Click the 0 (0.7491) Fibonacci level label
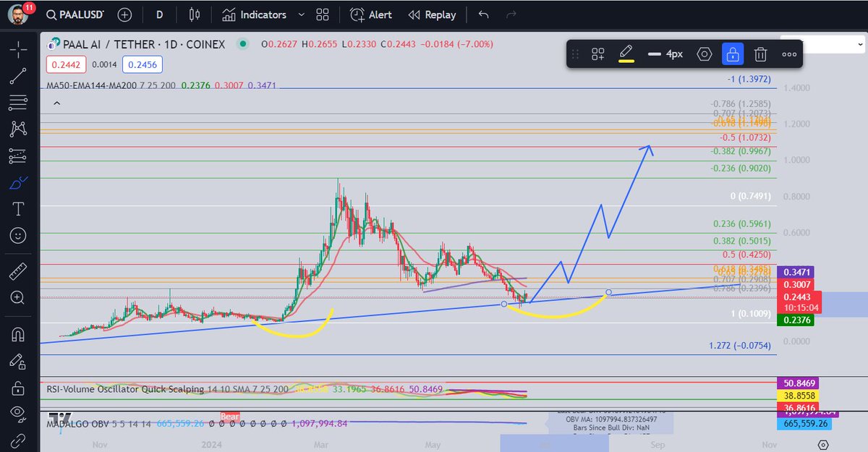This screenshot has height=452, width=868. point(750,196)
